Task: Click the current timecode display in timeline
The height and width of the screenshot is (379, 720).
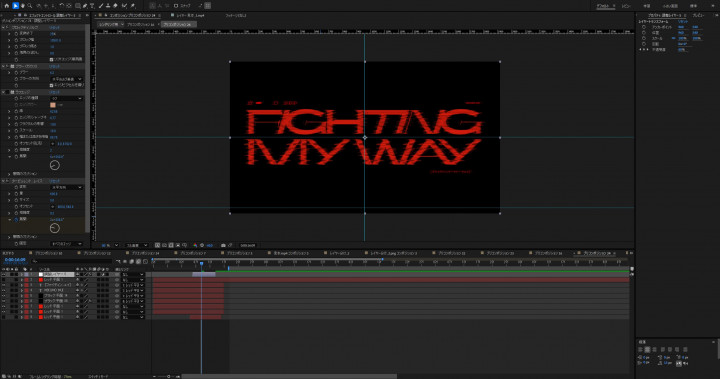Action: (15, 260)
